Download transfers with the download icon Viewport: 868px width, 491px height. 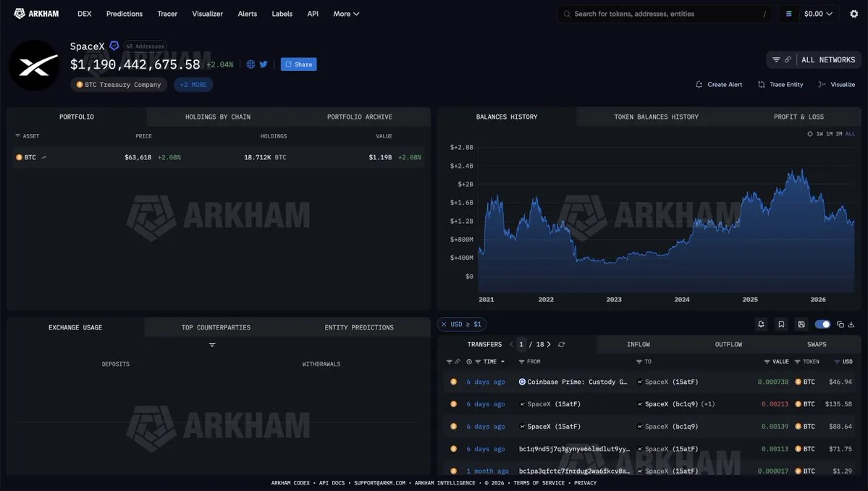point(851,324)
